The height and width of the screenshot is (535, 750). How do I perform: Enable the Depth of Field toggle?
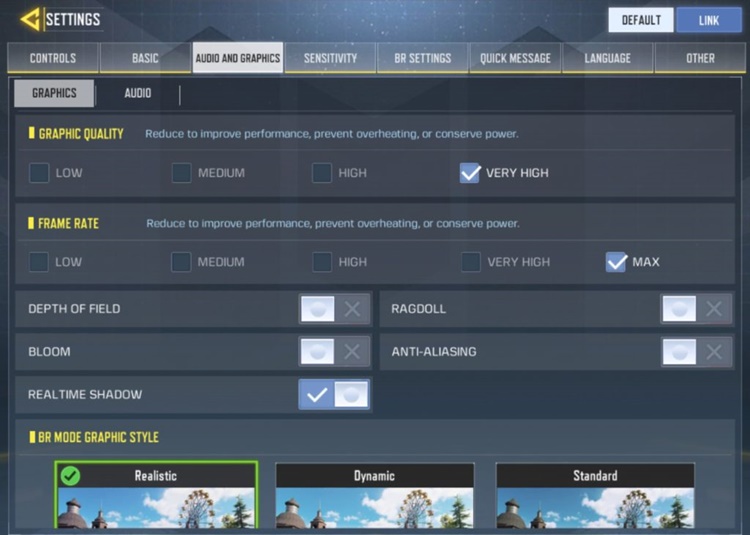click(334, 309)
